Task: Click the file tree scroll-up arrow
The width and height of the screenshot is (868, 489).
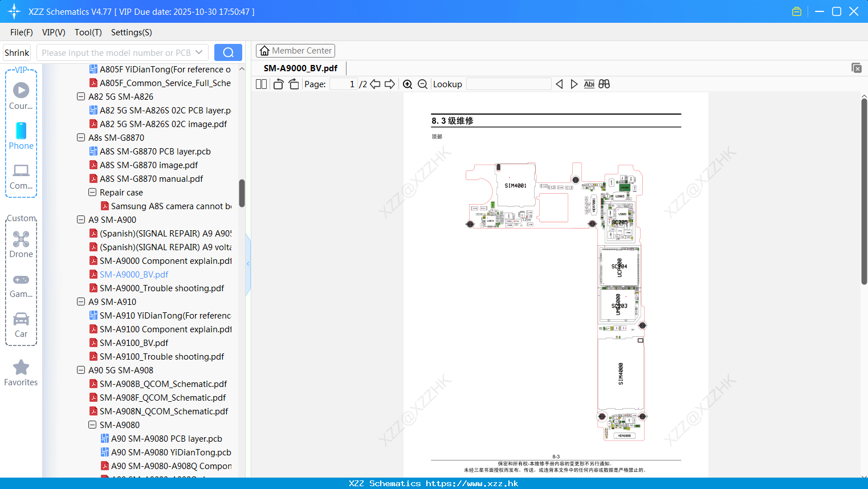Action: coord(242,69)
